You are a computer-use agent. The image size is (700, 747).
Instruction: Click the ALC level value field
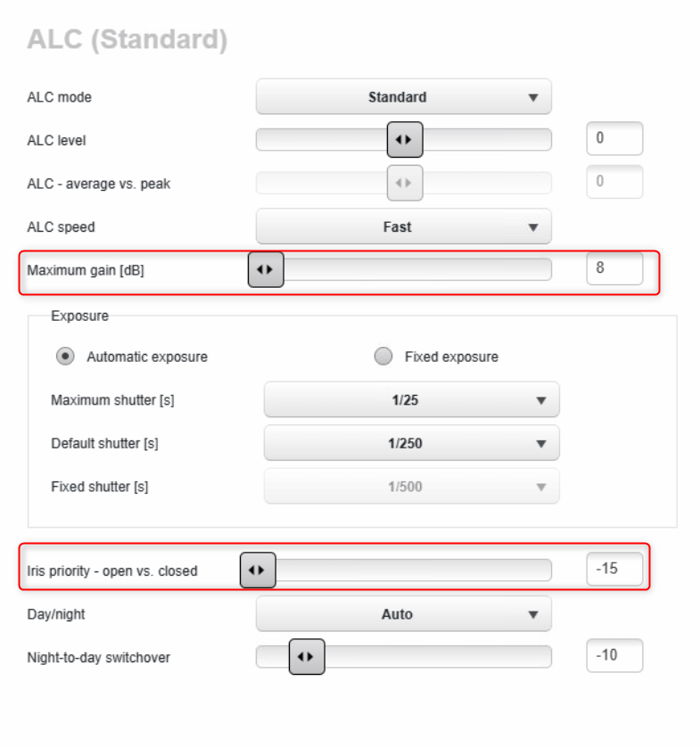point(614,139)
